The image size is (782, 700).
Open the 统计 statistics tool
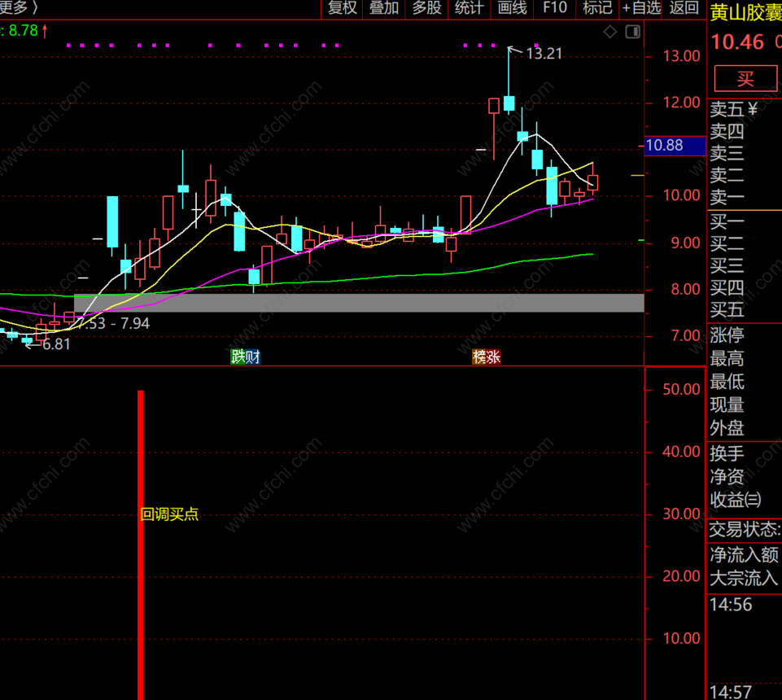coord(469,8)
